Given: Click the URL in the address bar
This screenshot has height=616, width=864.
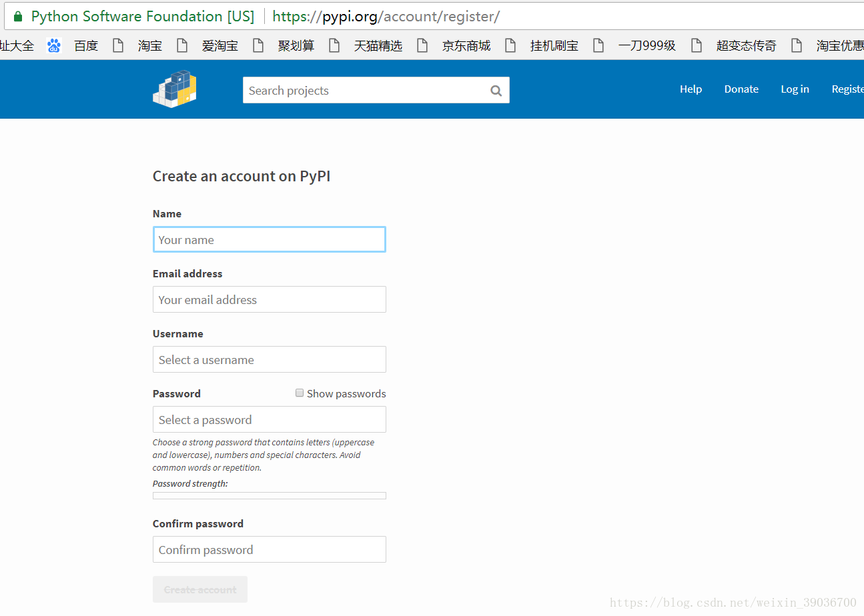Looking at the screenshot, I should (386, 17).
